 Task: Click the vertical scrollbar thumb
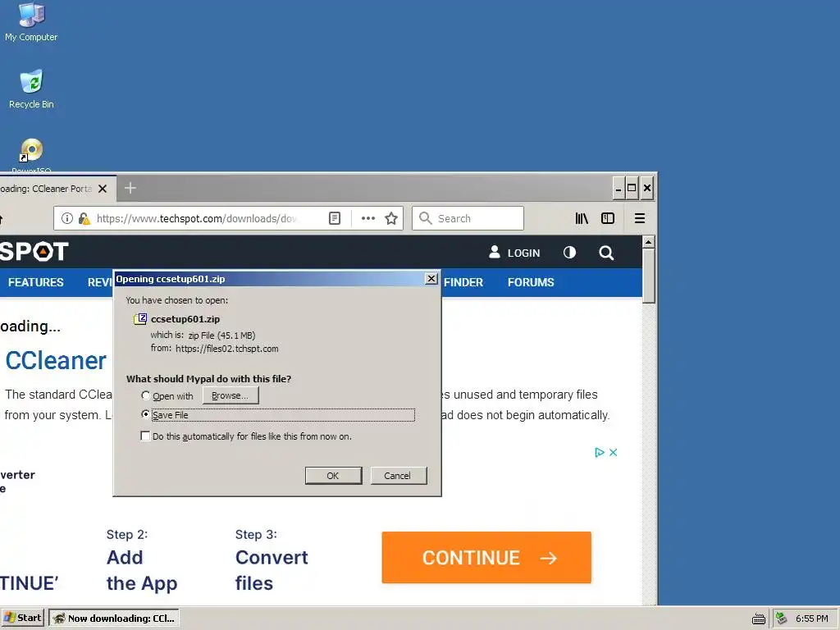(648, 276)
